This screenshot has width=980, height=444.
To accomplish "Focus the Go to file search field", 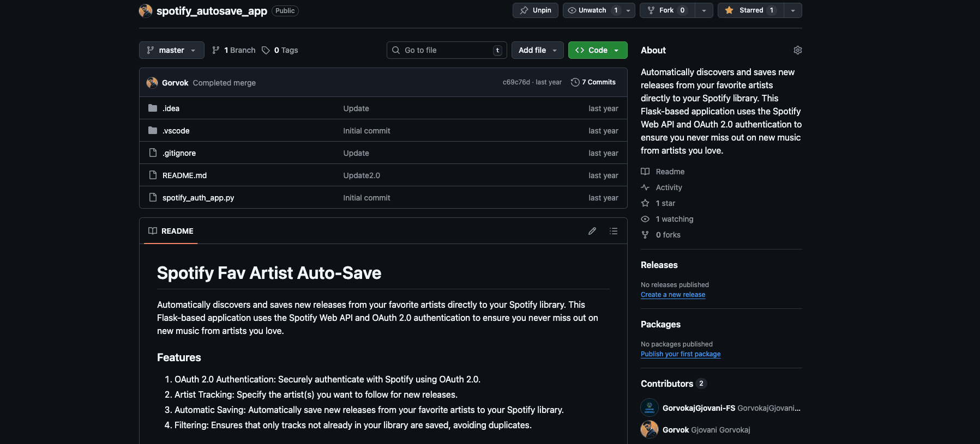I will (x=447, y=50).
